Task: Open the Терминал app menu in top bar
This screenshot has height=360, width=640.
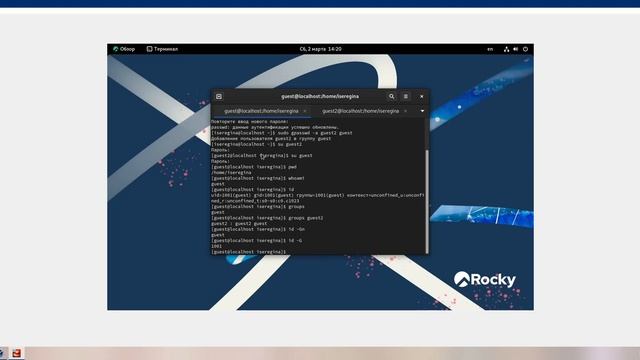Action: click(162, 49)
